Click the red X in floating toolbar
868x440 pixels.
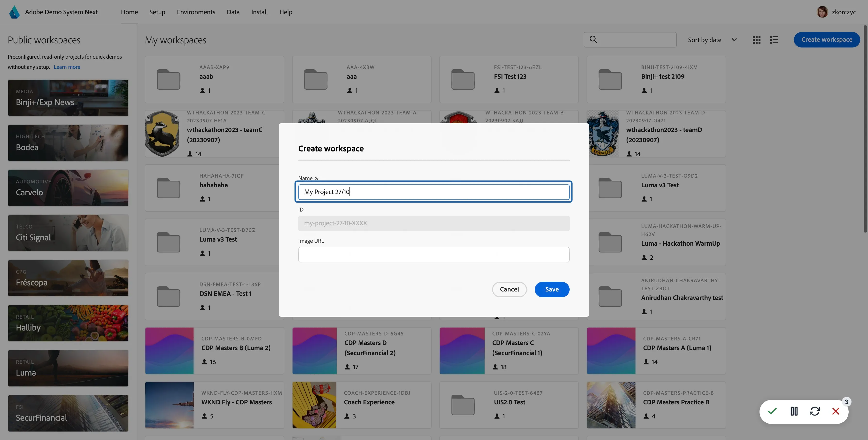tap(836, 411)
